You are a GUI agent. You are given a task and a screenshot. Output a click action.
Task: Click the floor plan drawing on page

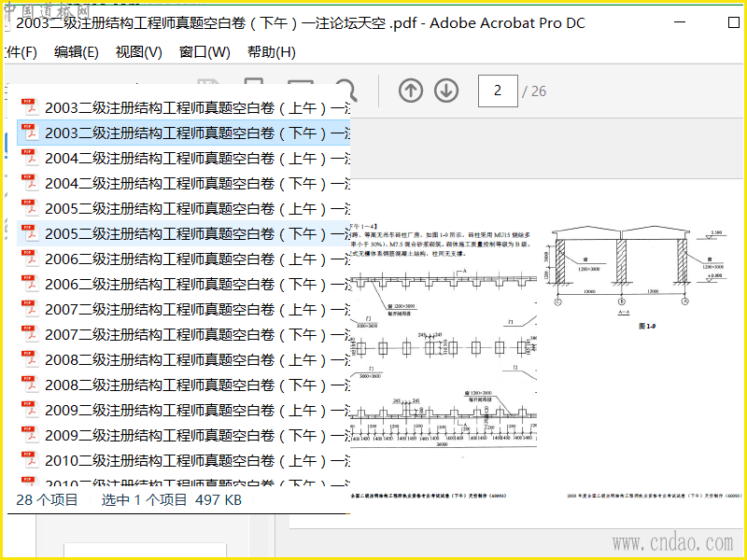444,358
